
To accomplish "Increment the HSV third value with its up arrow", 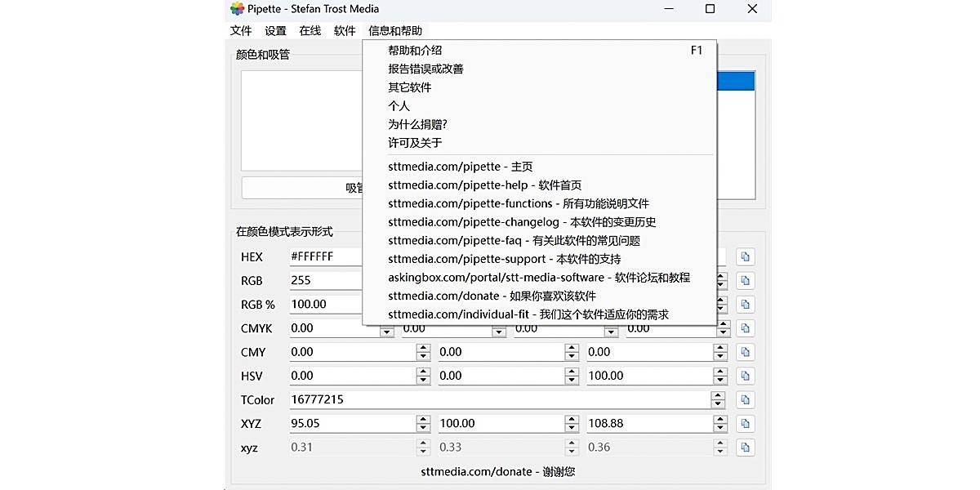I will 719,372.
